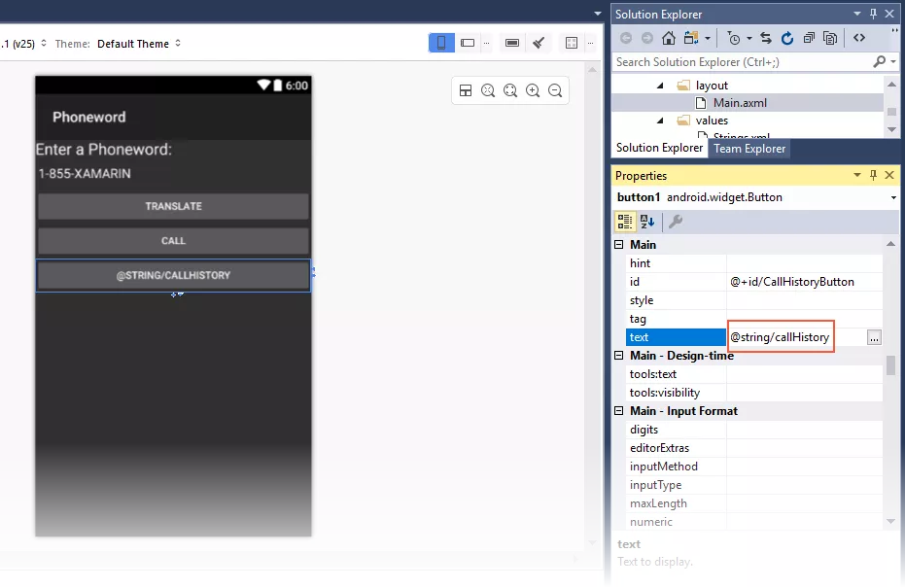Toggle Alphabetical sort in Properties
The width and height of the screenshot is (905, 588).
point(647,221)
